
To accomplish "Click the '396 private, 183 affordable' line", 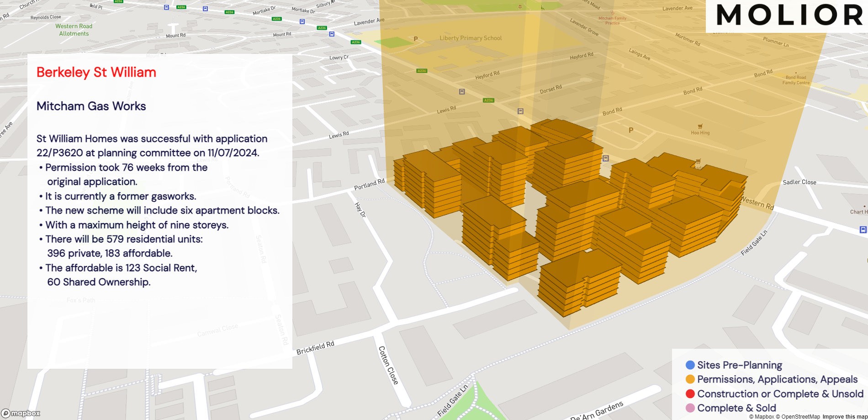I will (110, 253).
